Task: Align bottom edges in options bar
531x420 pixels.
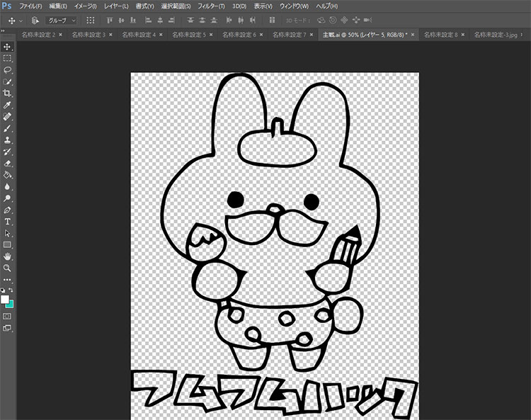Action: point(133,21)
